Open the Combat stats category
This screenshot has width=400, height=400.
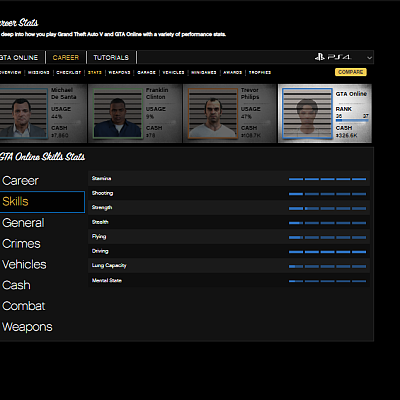pos(24,306)
